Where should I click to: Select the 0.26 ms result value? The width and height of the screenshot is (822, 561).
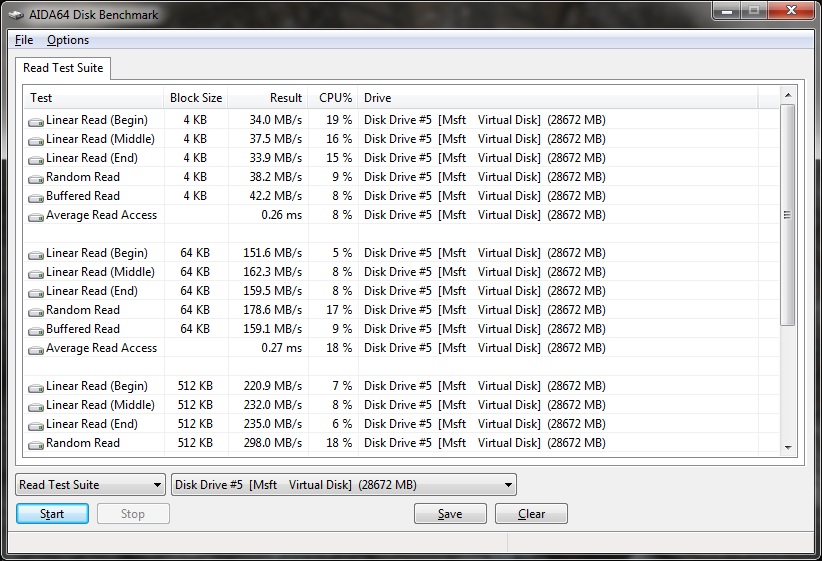[282, 215]
